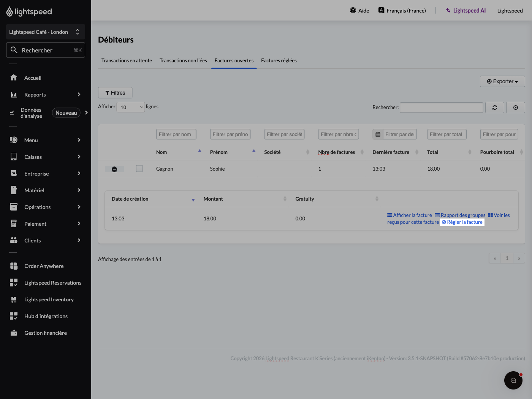Click the Lightspeed Reservations icon
The width and height of the screenshot is (532, 399).
click(14, 283)
